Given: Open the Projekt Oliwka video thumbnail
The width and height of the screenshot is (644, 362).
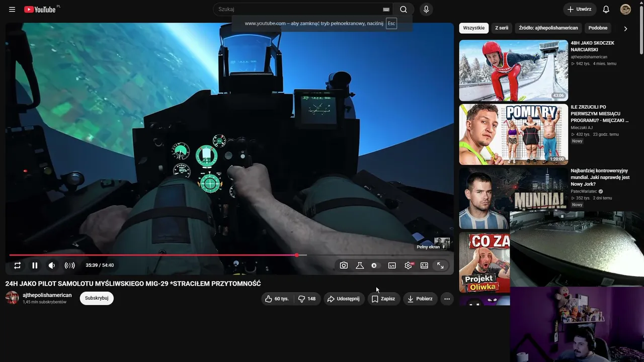Looking at the screenshot, I should [485, 262].
